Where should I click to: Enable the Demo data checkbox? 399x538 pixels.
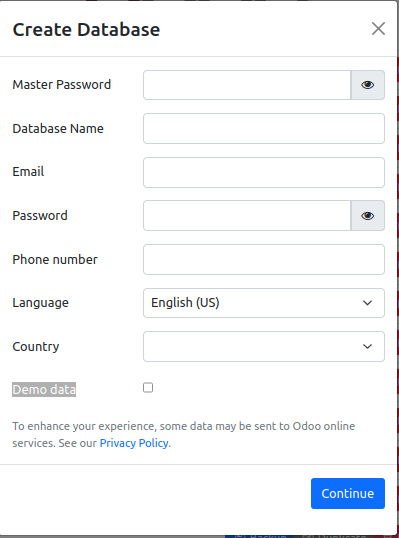point(148,388)
